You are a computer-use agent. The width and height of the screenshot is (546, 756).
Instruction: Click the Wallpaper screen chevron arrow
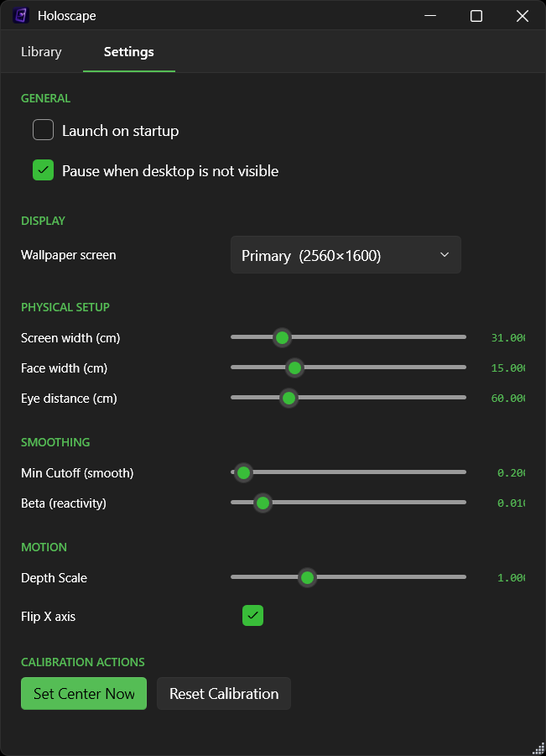[444, 255]
